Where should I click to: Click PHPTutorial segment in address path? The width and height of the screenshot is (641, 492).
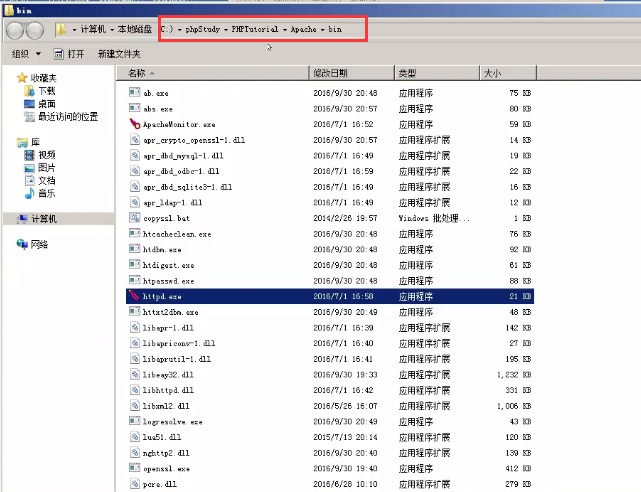[253, 30]
